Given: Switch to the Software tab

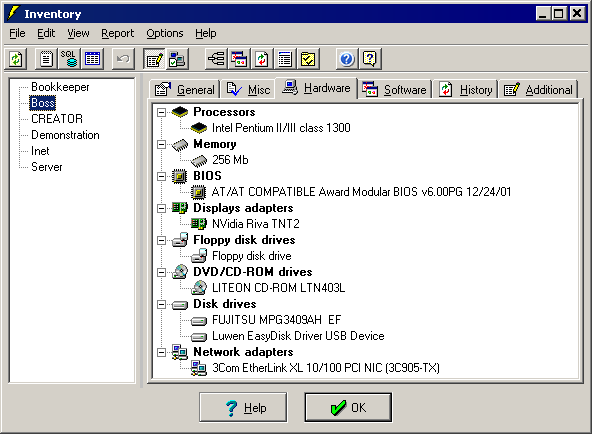Looking at the screenshot, I should 394,90.
